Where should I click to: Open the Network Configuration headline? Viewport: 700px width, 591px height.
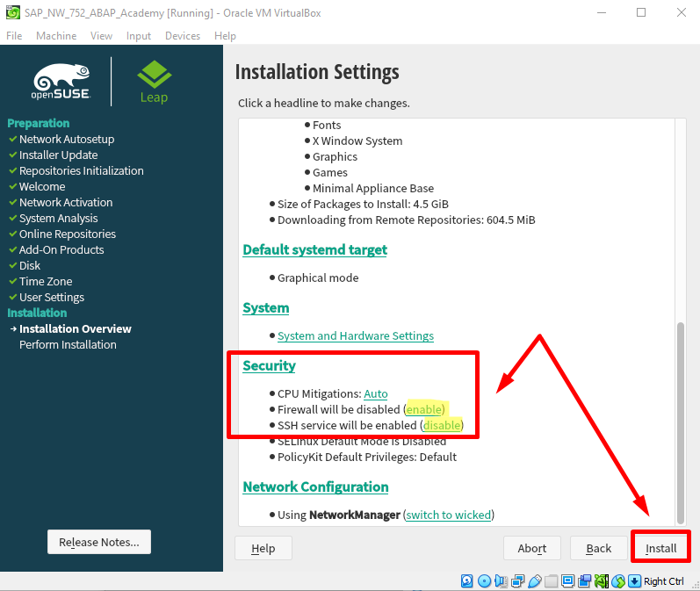315,486
